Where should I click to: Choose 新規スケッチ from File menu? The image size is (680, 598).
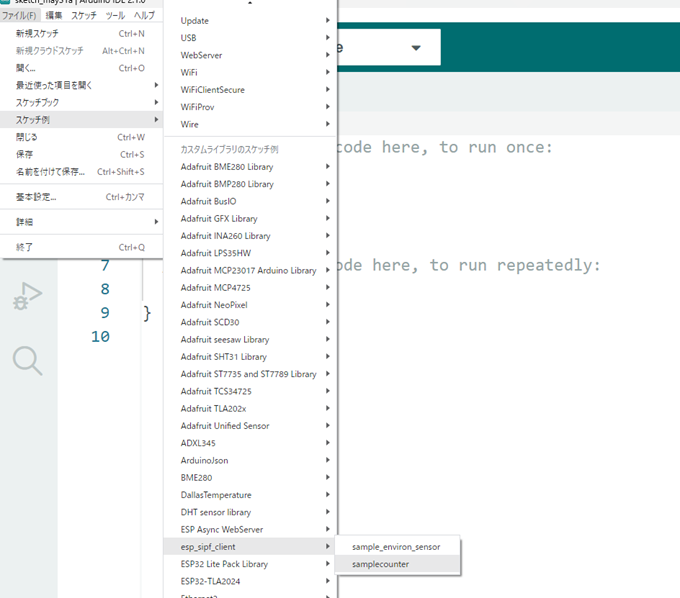coord(81,33)
